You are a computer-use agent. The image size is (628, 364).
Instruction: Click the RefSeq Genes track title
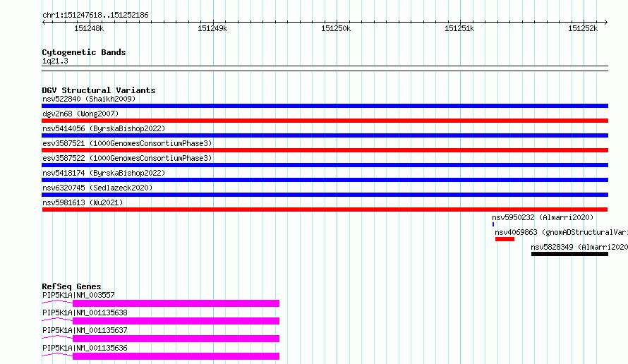click(x=72, y=286)
